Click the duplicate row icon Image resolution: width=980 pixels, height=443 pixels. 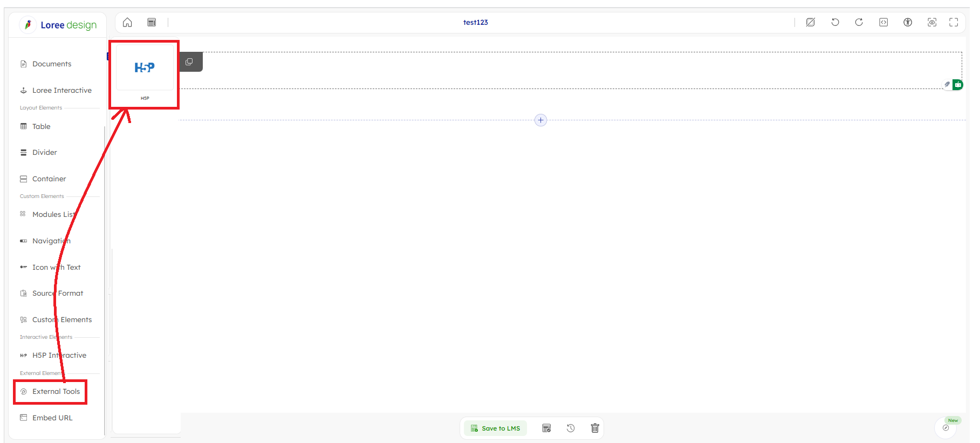click(189, 62)
